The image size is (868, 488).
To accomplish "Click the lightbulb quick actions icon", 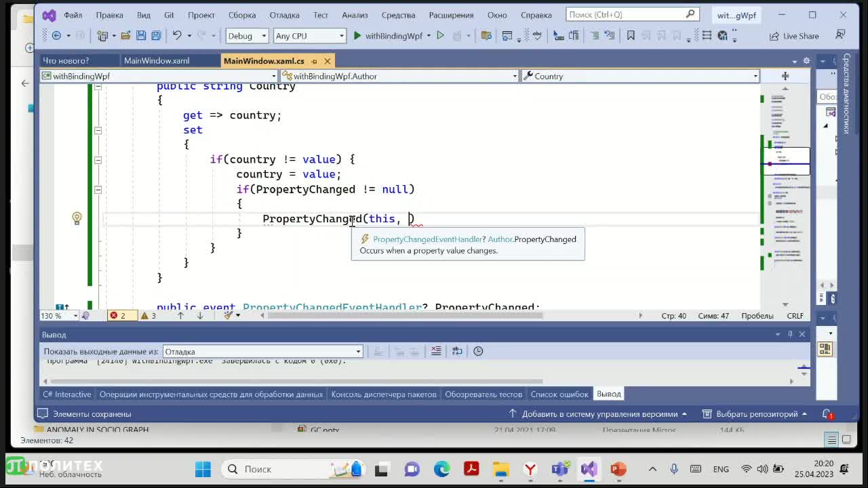I will click(x=77, y=218).
